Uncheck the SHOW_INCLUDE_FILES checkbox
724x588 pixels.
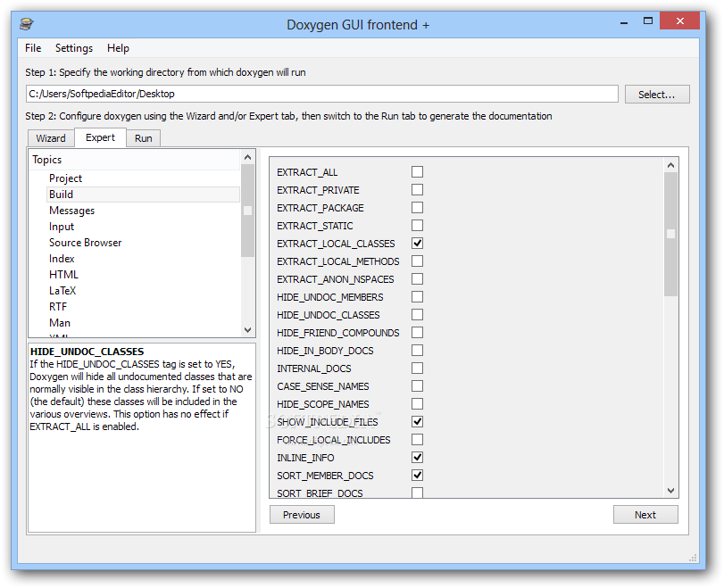click(x=417, y=422)
